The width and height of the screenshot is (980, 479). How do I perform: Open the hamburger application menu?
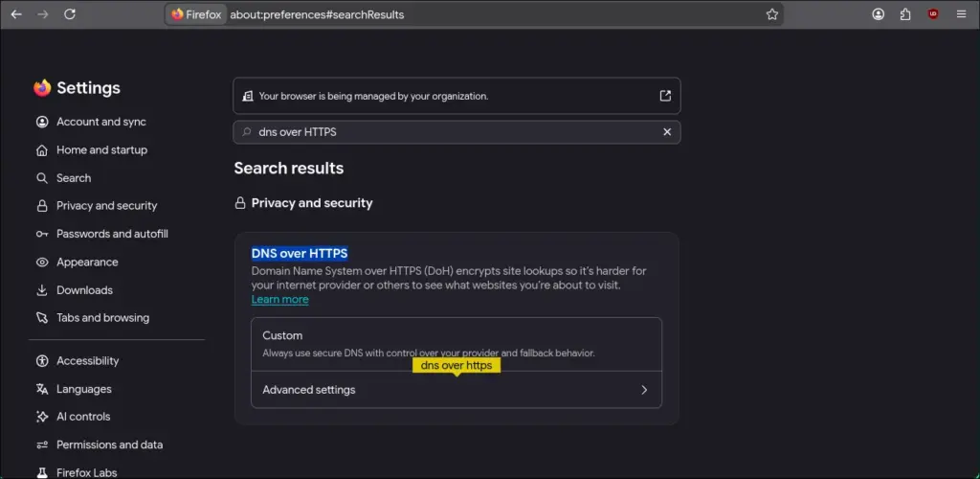961,14
